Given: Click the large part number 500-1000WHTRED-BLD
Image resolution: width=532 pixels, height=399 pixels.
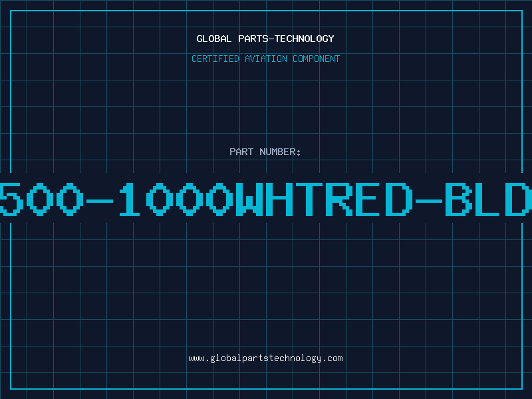Looking at the screenshot, I should coord(266,199).
